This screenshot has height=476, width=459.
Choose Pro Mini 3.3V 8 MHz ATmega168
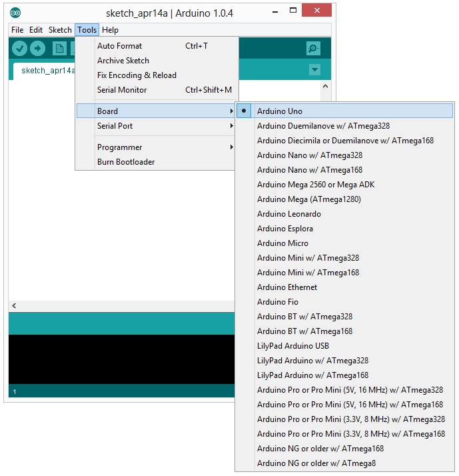coord(344,434)
